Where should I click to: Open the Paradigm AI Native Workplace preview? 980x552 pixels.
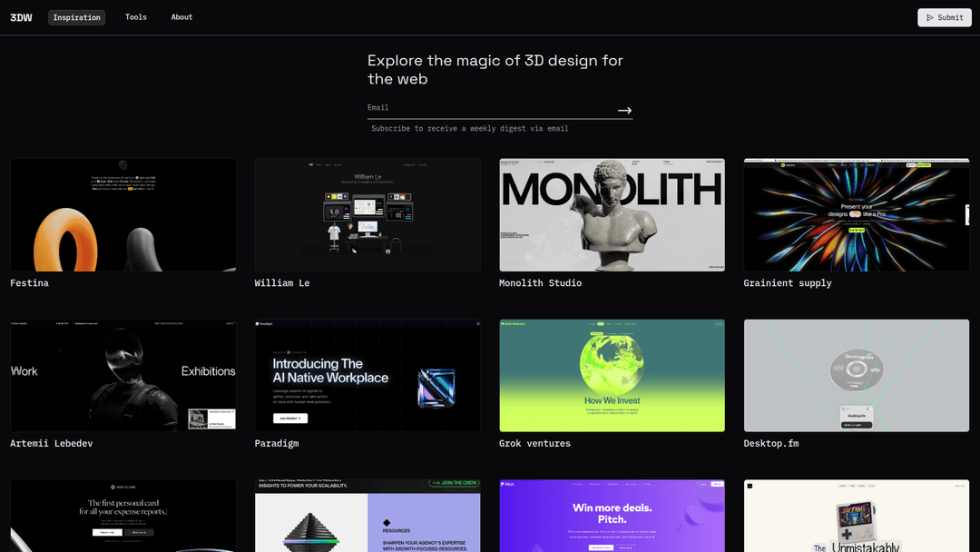tap(367, 376)
